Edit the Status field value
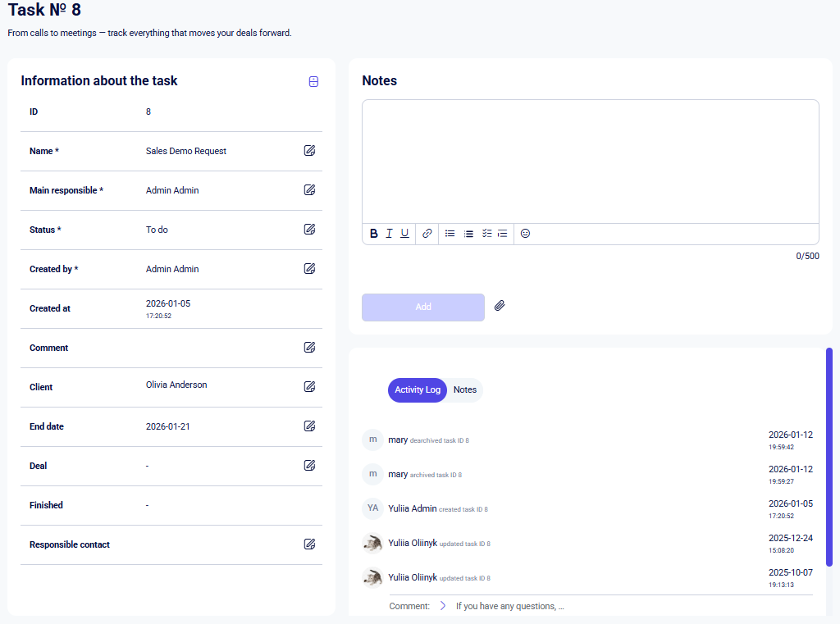This screenshot has width=840, height=624. click(x=309, y=230)
